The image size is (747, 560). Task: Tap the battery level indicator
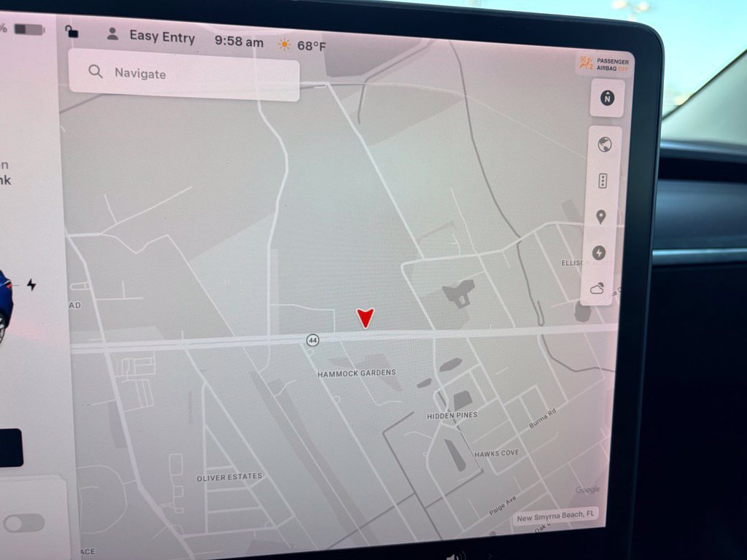pos(29,29)
